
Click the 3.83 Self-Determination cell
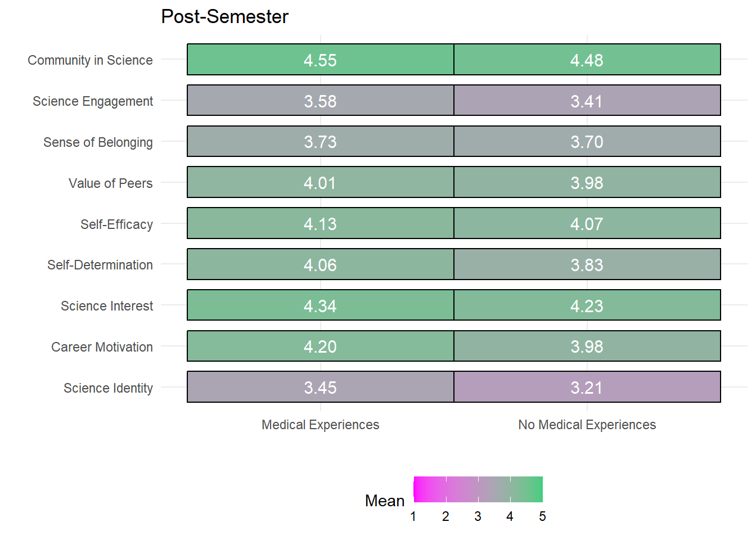pos(587,264)
